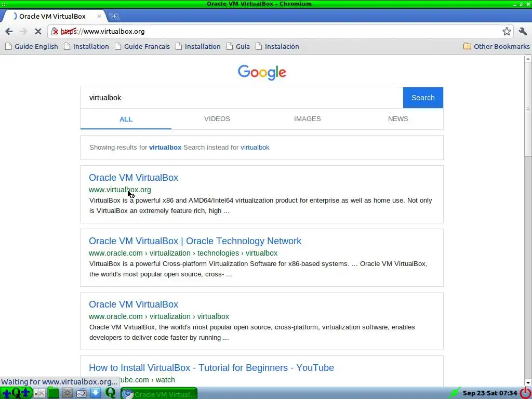Click the Cross-platform Virtualization Software snippet
This screenshot has width=532, height=399.
pyautogui.click(x=258, y=269)
